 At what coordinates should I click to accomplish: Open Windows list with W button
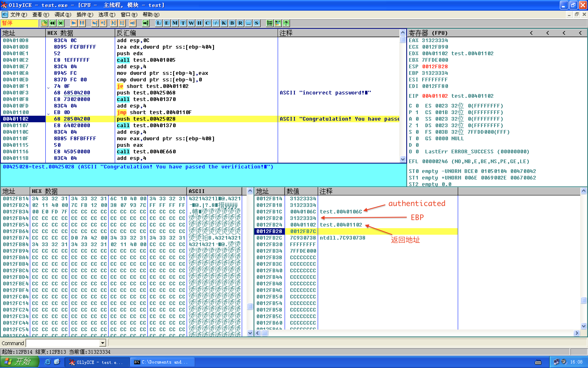point(191,23)
